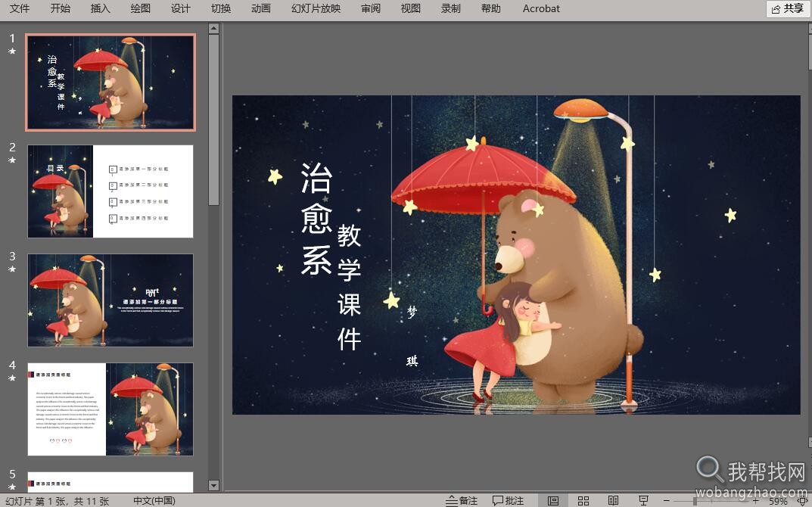The height and width of the screenshot is (507, 812).
Task: Select slide 1 thumbnail in the panel
Action: 110,82
